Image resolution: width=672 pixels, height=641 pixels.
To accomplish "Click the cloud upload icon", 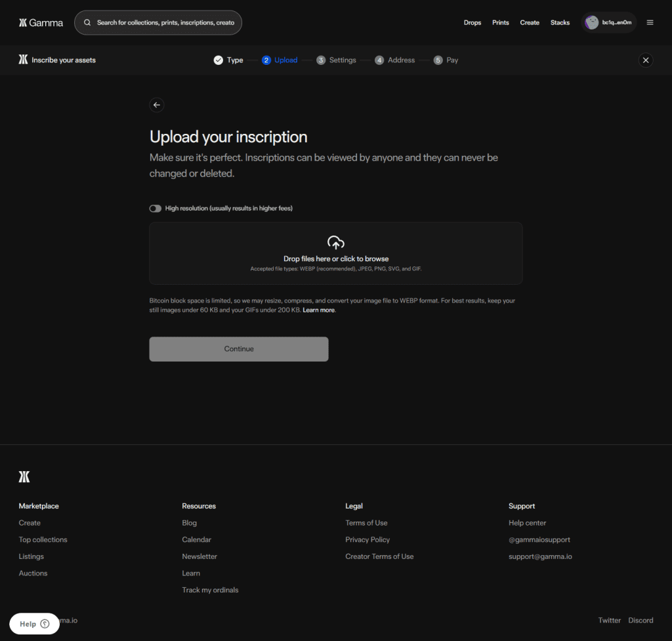I will pyautogui.click(x=336, y=243).
